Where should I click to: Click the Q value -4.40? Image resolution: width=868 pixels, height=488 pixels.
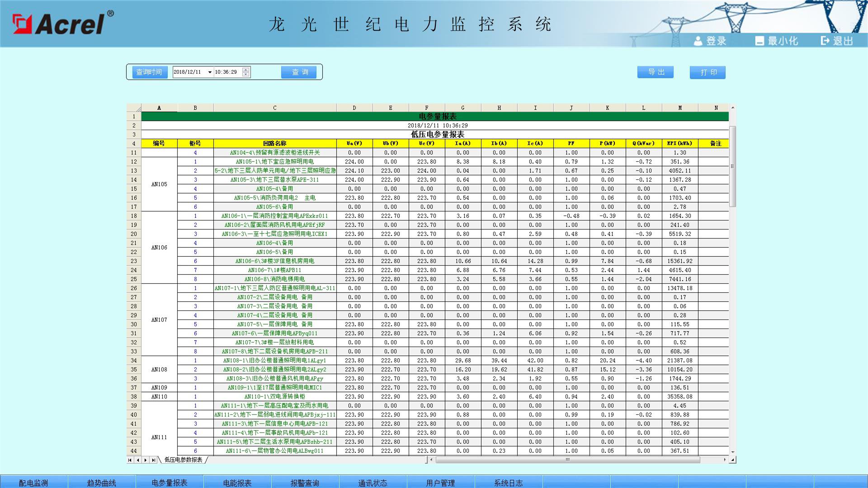644,361
